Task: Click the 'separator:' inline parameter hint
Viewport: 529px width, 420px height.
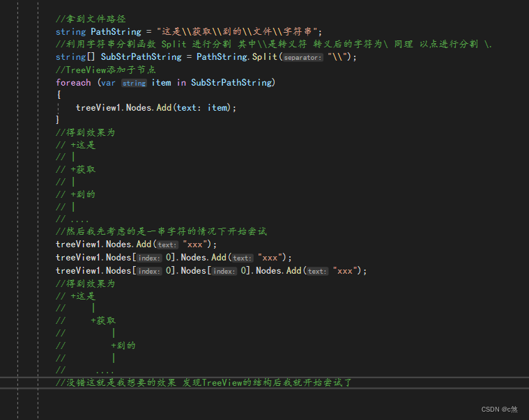Action: click(303, 58)
